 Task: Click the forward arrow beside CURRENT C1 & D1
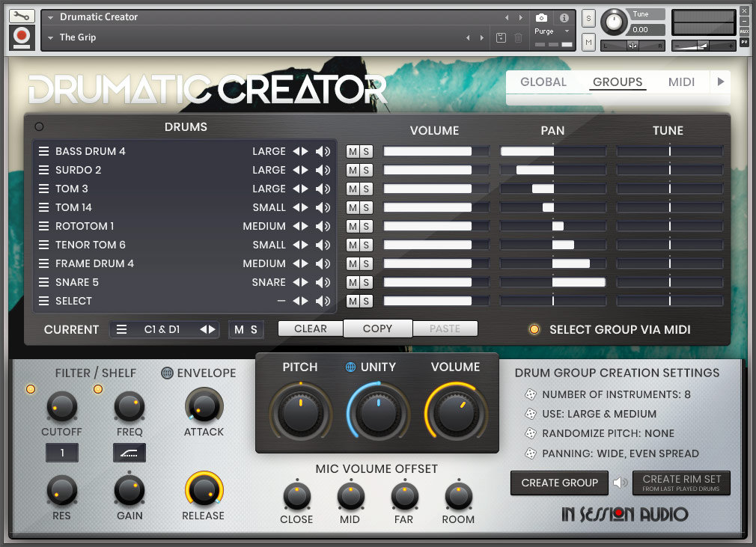click(212, 329)
